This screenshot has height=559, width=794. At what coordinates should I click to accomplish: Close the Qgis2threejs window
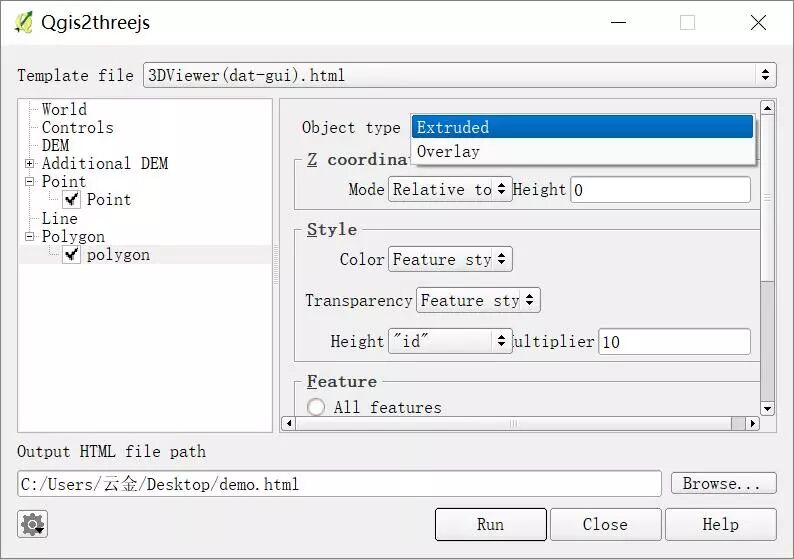[758, 23]
